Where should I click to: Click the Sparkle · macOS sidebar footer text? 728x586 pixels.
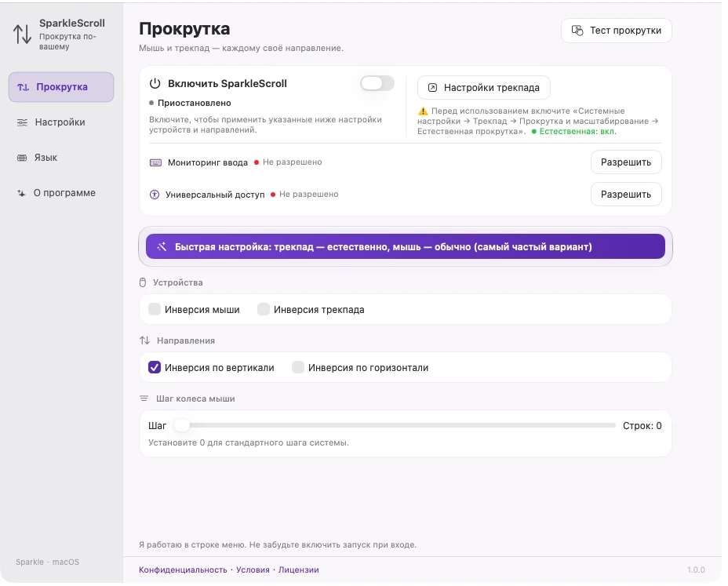[x=47, y=562]
